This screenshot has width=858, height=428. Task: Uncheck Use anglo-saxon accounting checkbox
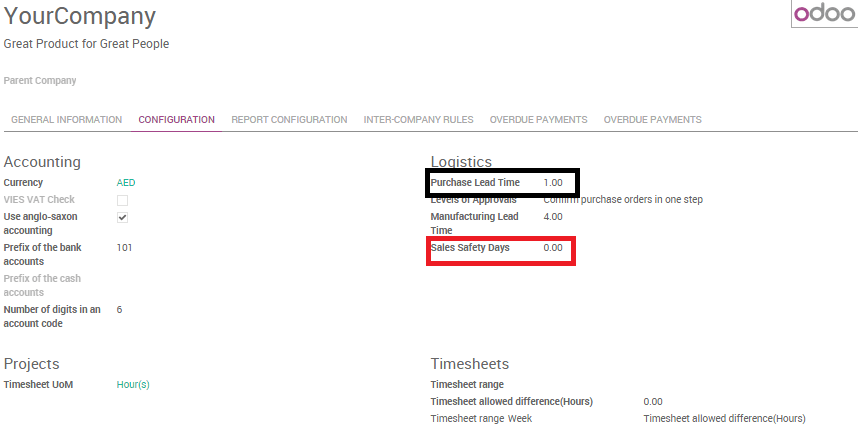[x=122, y=217]
